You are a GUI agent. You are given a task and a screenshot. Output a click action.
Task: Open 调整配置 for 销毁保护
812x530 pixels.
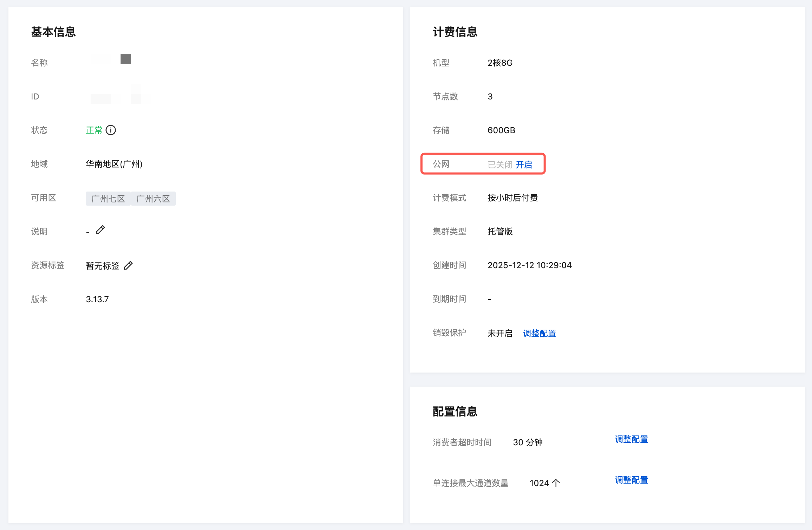[539, 333]
